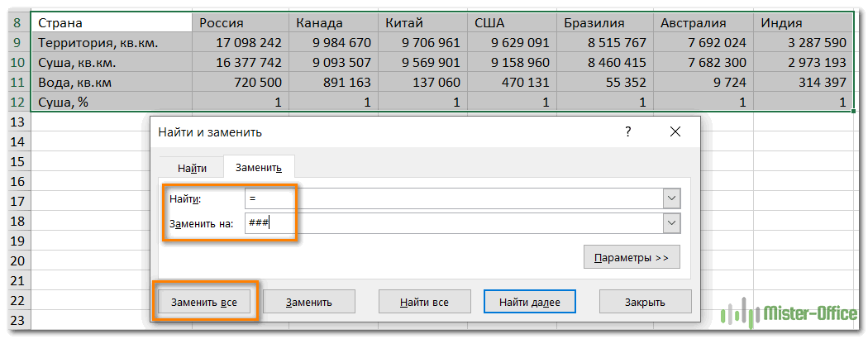Click the Найти input field
Screen dimensions: 868x339
coord(453,198)
